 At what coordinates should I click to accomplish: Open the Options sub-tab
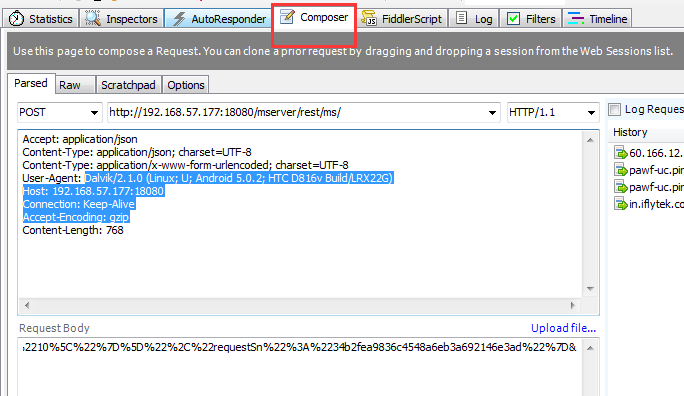pyautogui.click(x=186, y=85)
